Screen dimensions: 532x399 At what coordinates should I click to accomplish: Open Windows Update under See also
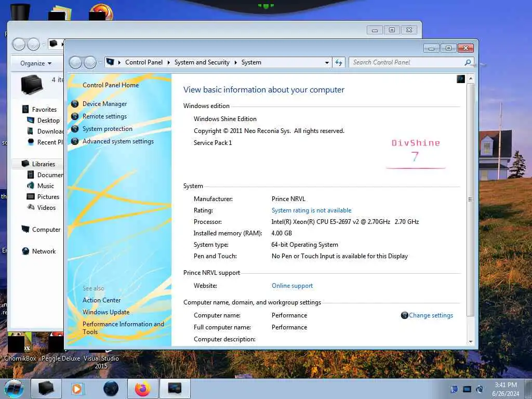pos(106,312)
